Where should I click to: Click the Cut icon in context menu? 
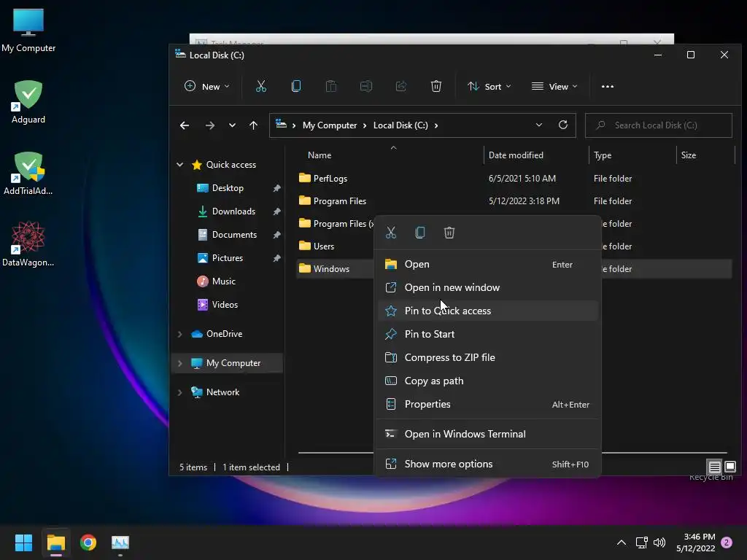(x=391, y=233)
